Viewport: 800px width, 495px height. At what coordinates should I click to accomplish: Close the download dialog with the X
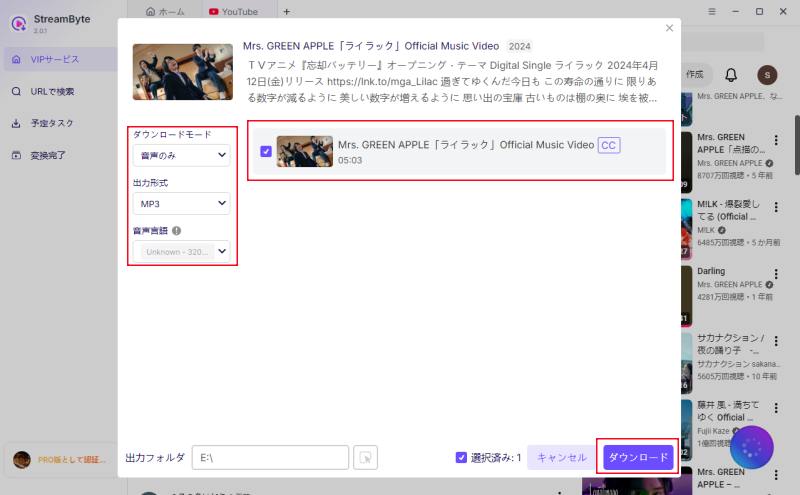pyautogui.click(x=669, y=28)
